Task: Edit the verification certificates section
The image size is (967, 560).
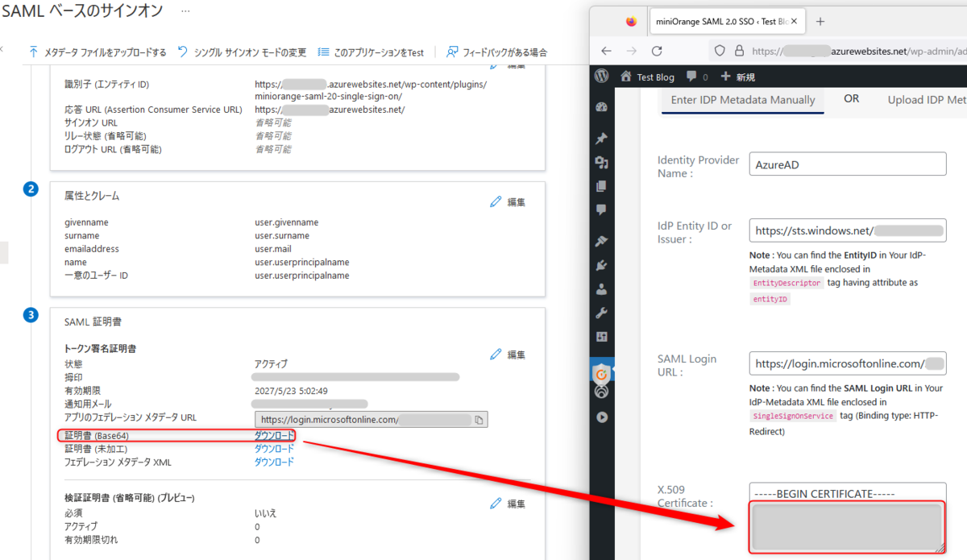Action: coord(508,504)
